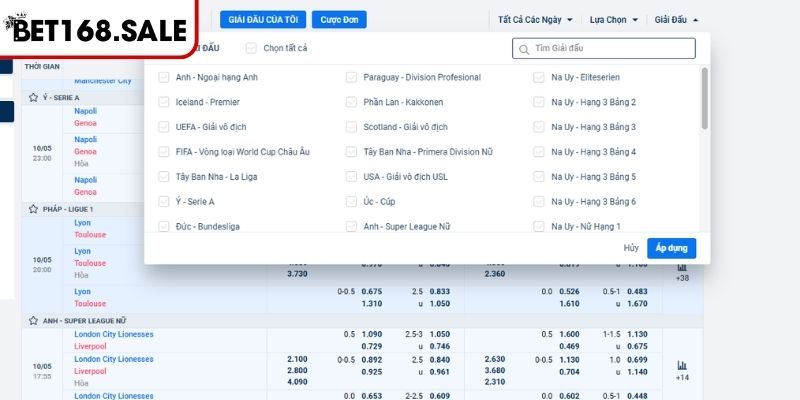Click the star icon beside Ý - Serie A
The width and height of the screenshot is (800, 400).
[33, 98]
